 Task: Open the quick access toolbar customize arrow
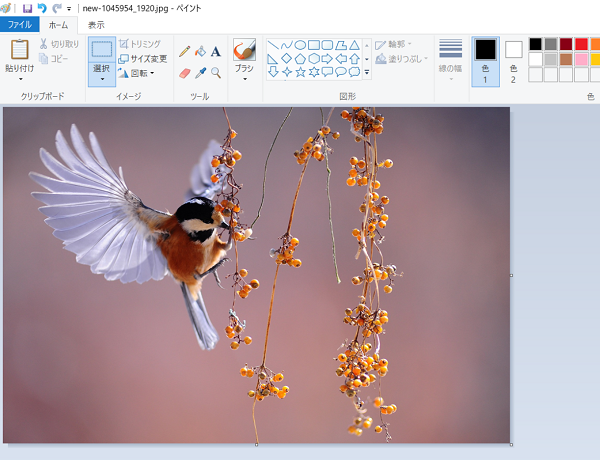[69, 9]
